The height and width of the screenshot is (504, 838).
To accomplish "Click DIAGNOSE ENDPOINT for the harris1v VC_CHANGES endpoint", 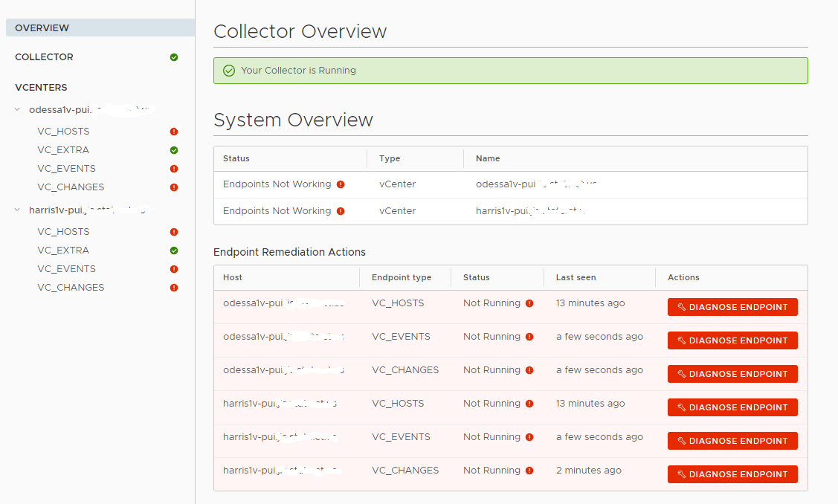I will tap(732, 474).
